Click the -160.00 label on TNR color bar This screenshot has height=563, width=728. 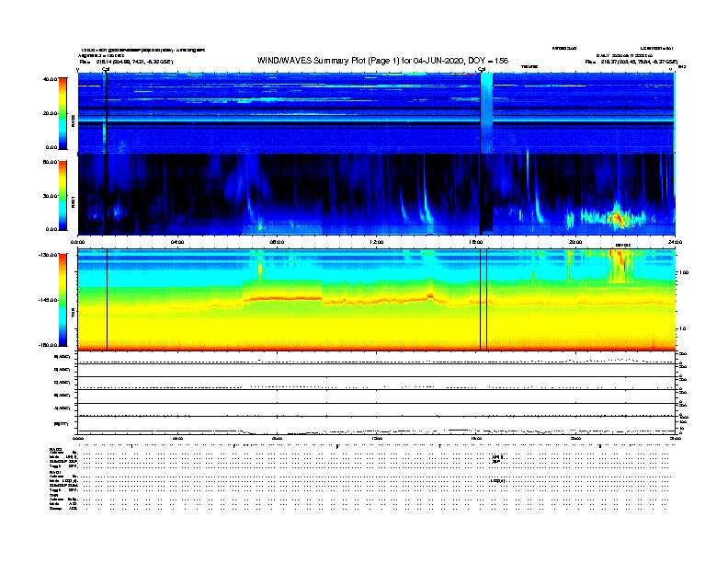tap(49, 345)
